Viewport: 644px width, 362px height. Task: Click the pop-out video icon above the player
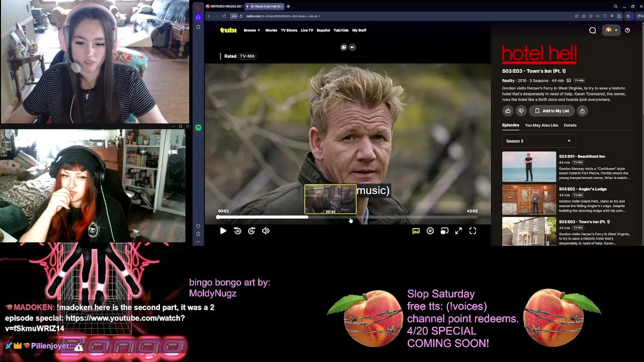(344, 47)
